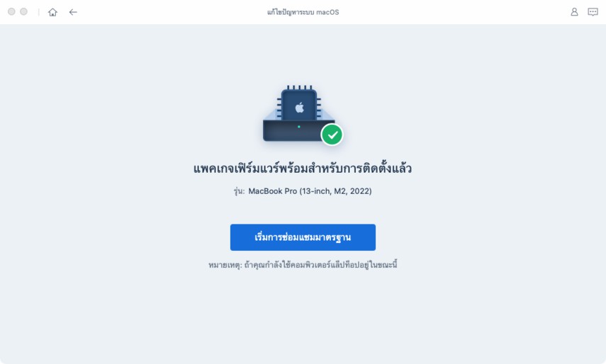
Task: Open the user account icon
Action: point(574,12)
